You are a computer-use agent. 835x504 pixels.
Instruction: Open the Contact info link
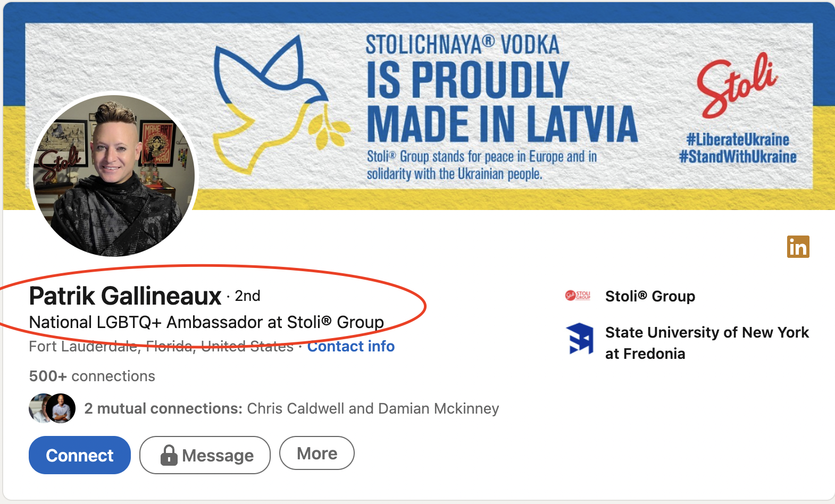[x=351, y=347]
